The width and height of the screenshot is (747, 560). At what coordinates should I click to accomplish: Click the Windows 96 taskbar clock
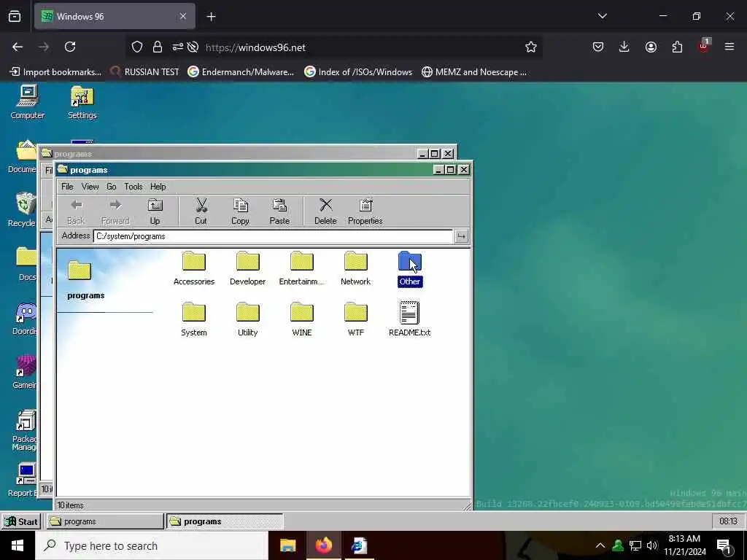click(728, 521)
